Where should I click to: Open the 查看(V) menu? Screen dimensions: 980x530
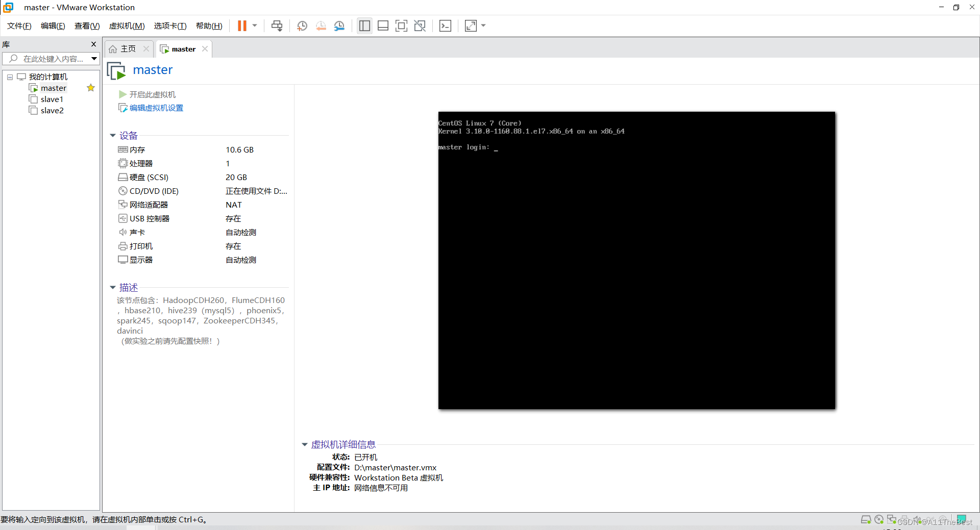tap(87, 26)
